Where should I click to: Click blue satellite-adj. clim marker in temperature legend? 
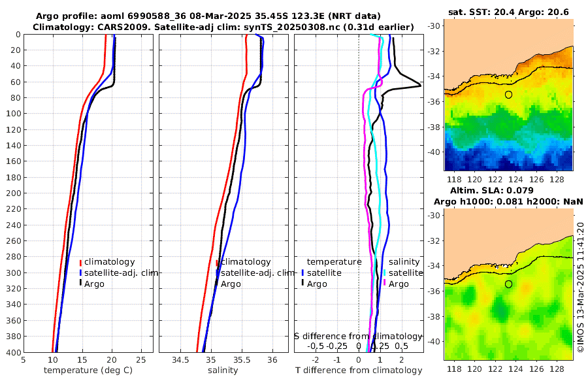(x=80, y=272)
